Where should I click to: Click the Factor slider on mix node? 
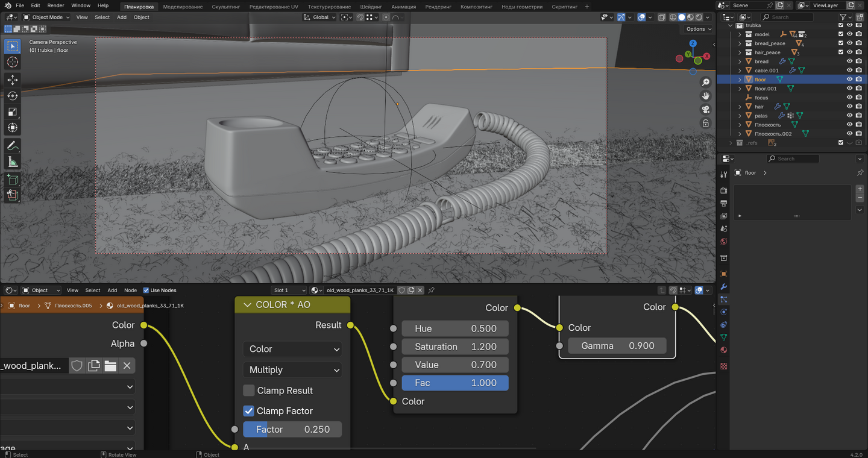pyautogui.click(x=292, y=430)
